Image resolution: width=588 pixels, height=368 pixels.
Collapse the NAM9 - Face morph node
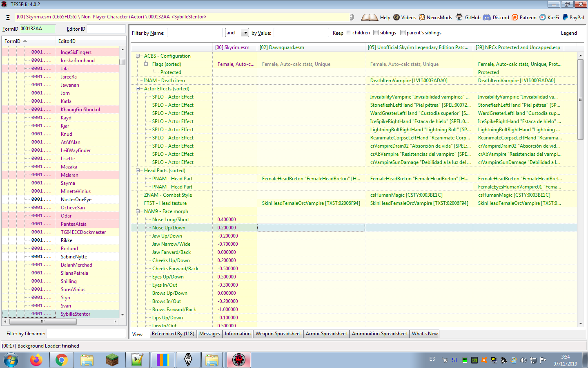point(138,211)
